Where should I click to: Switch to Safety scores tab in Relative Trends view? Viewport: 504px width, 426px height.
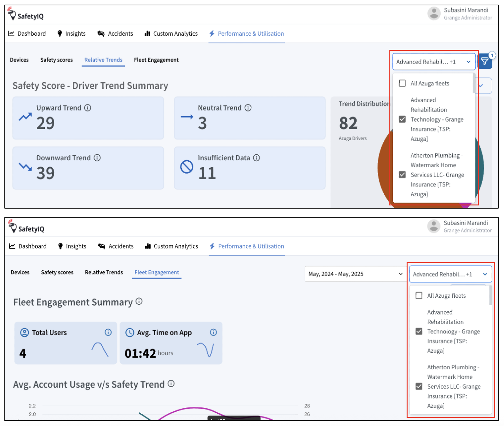click(x=56, y=60)
